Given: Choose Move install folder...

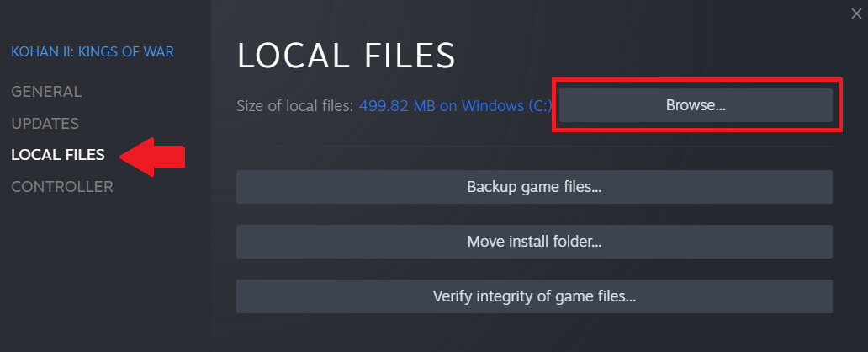Looking at the screenshot, I should click(x=534, y=242).
